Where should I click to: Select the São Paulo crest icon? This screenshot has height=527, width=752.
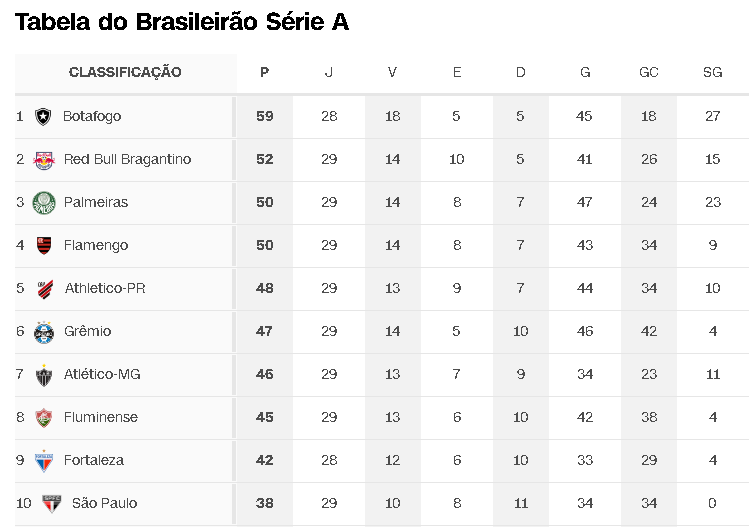coord(51,504)
